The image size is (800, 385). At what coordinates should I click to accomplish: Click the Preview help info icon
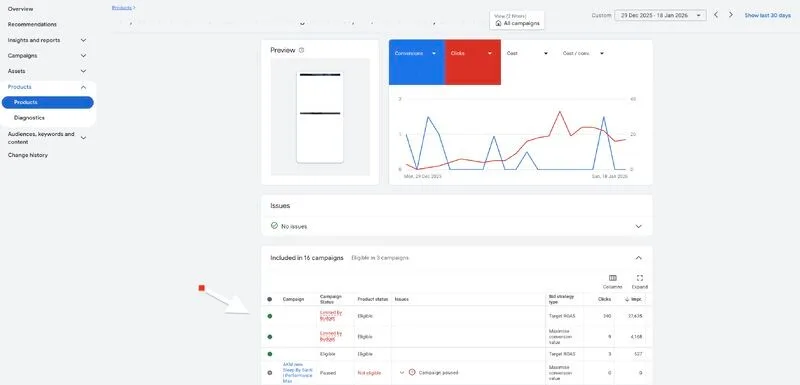pos(301,50)
